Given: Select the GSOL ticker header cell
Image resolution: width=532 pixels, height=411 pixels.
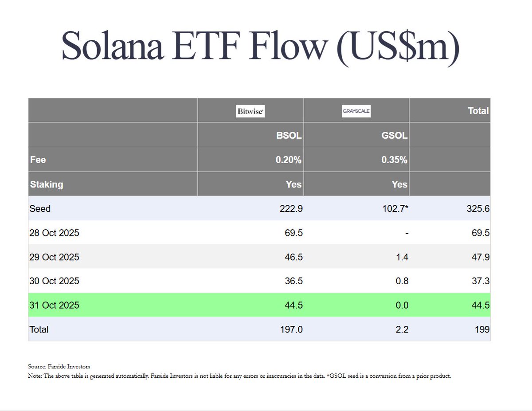Looking at the screenshot, I should point(395,136).
